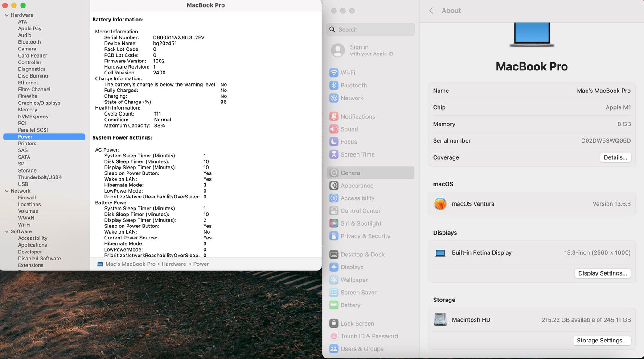The image size is (644, 359).
Task: Select Graphics/Displays in hardware list
Action: click(39, 103)
